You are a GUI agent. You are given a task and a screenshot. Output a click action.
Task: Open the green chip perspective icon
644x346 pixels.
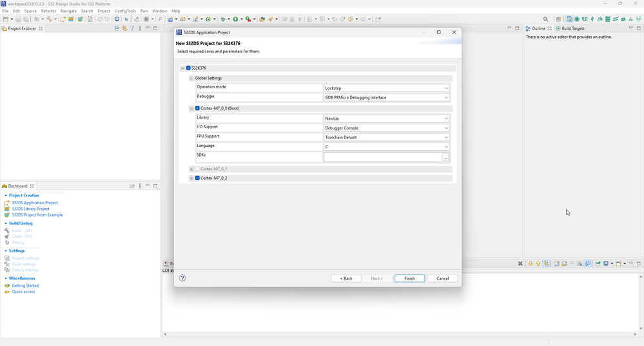click(x=577, y=19)
